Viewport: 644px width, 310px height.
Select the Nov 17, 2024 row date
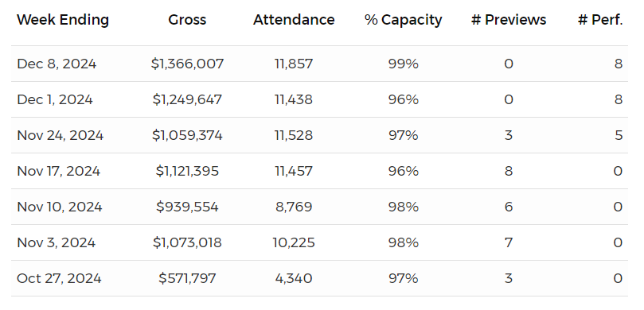coord(59,171)
